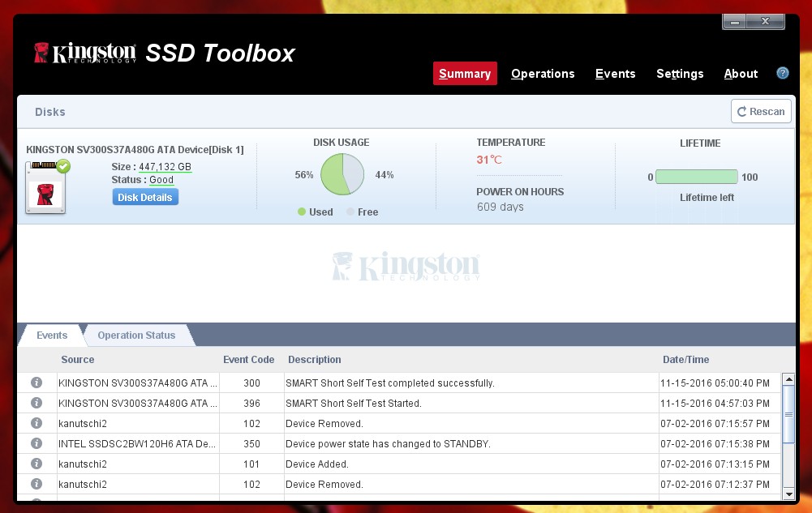Click the events list scroll up arrow
Viewport: 812px width, 513px height.
tap(788, 379)
